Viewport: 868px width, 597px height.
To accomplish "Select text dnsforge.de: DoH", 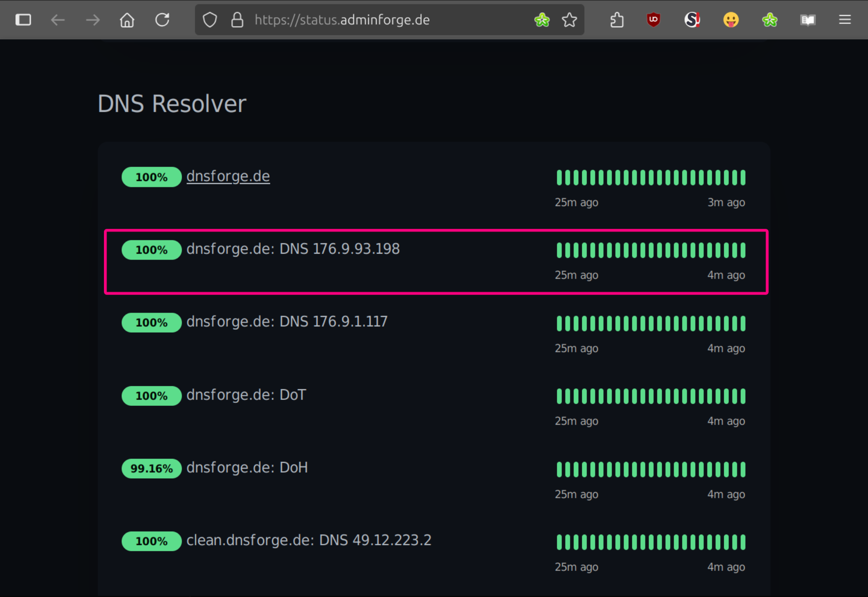I will [247, 467].
